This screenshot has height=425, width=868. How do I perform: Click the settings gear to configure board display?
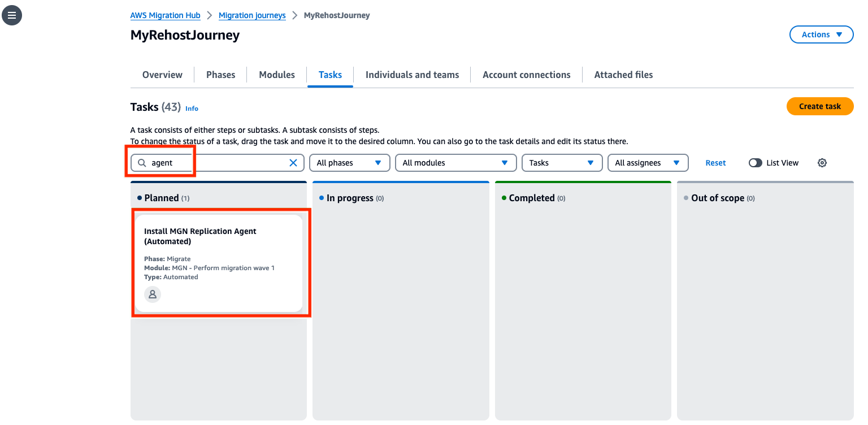point(822,163)
